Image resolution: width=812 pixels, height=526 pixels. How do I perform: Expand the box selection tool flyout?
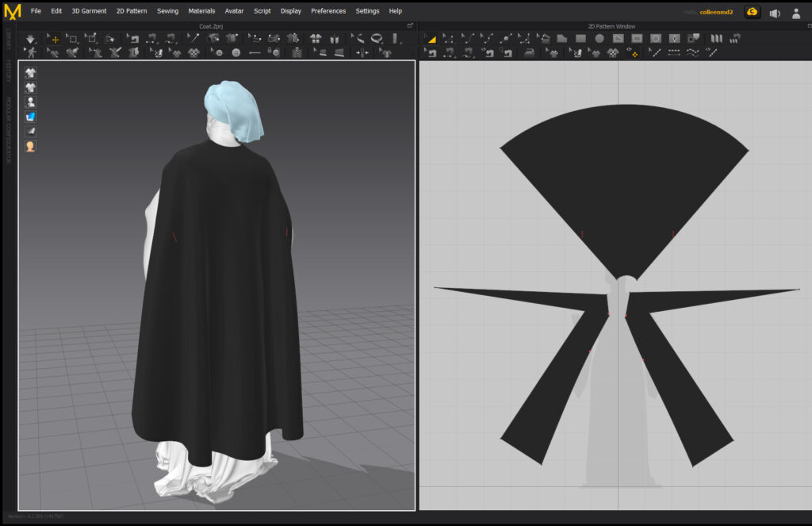76,42
